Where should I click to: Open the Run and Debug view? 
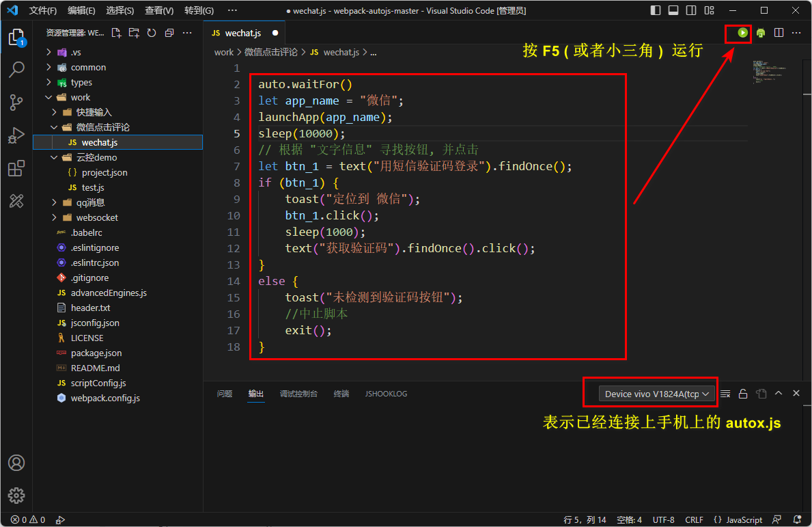tap(16, 135)
